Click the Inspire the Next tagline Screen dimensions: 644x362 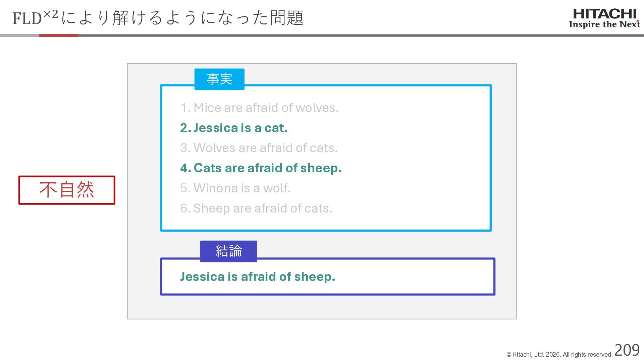click(x=604, y=24)
